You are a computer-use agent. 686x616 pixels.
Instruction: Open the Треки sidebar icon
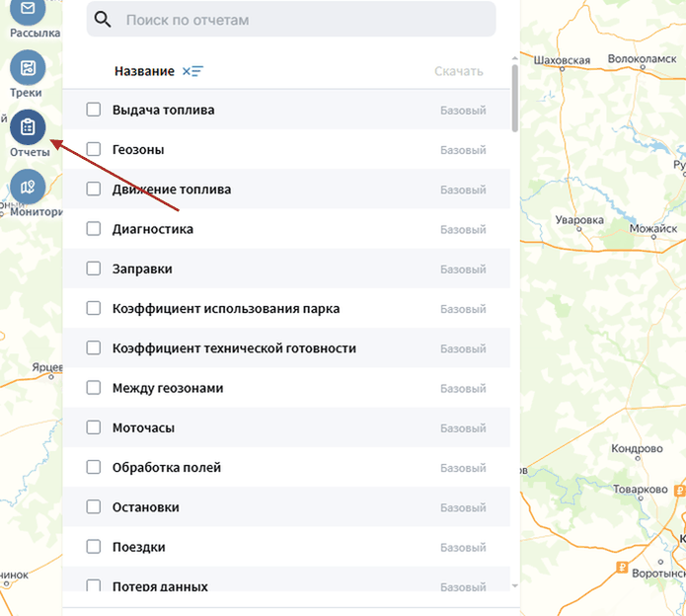coord(28,67)
